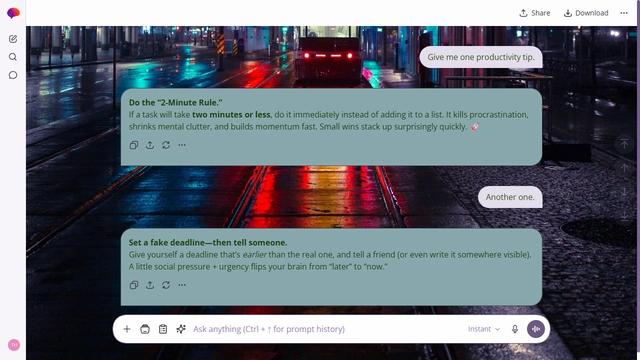Open the clipboard icon in the prompt bar
Image resolution: width=640 pixels, height=360 pixels.
163,329
